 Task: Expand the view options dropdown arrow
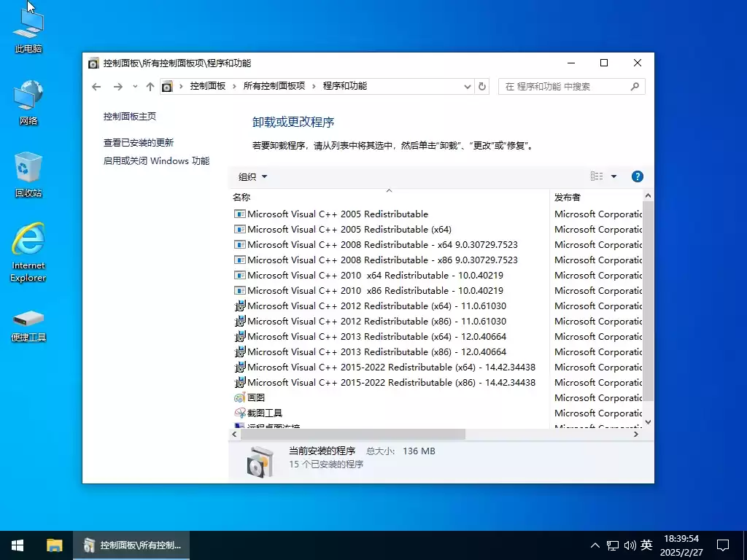(x=613, y=176)
